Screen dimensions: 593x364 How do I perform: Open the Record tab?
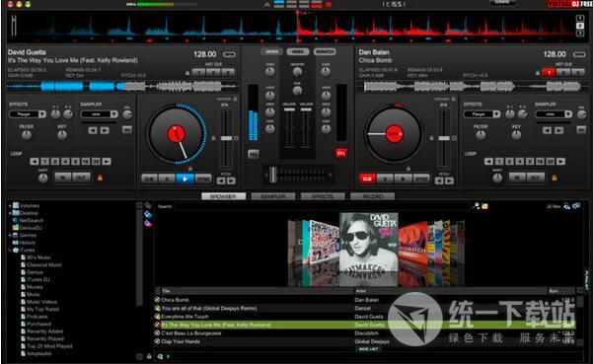[373, 196]
